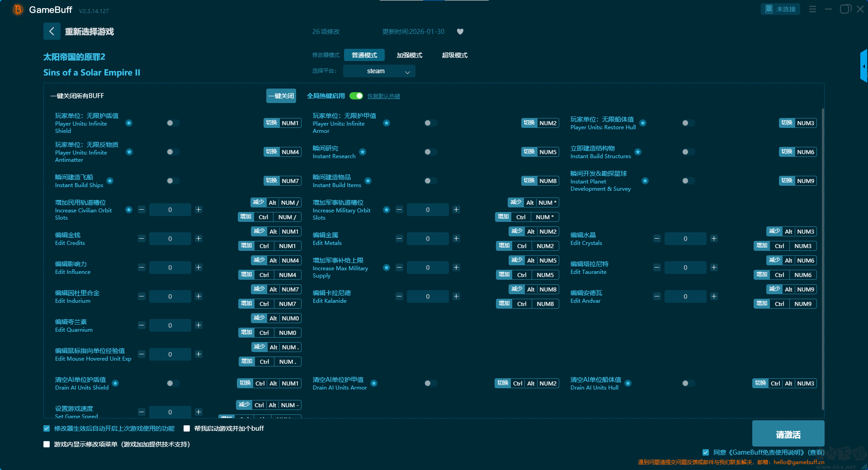Screen dimensions: 868x470
Task: Click the back arrow to reselect game
Action: coord(52,31)
